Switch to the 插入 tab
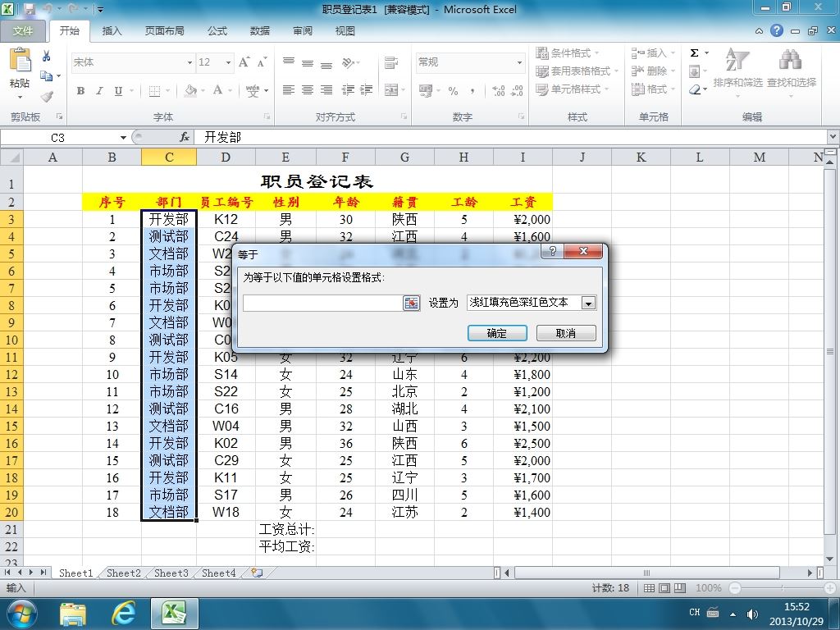This screenshot has width=840, height=630. [112, 31]
